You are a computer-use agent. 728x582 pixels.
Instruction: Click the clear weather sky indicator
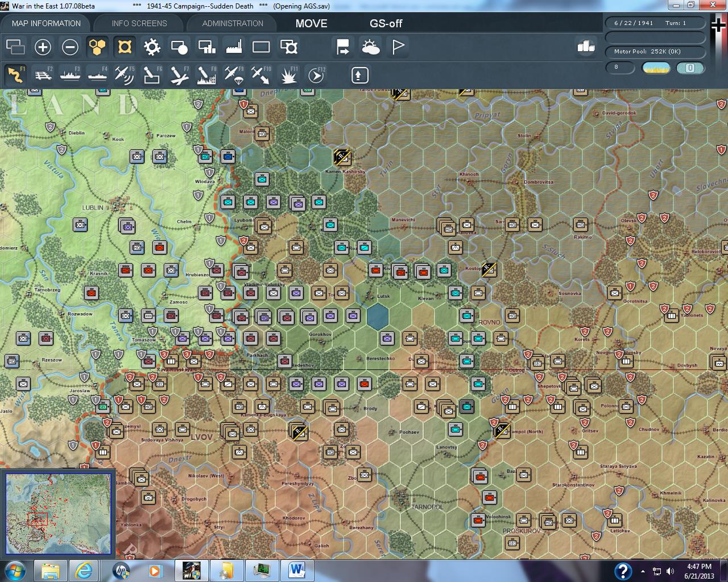coord(656,68)
